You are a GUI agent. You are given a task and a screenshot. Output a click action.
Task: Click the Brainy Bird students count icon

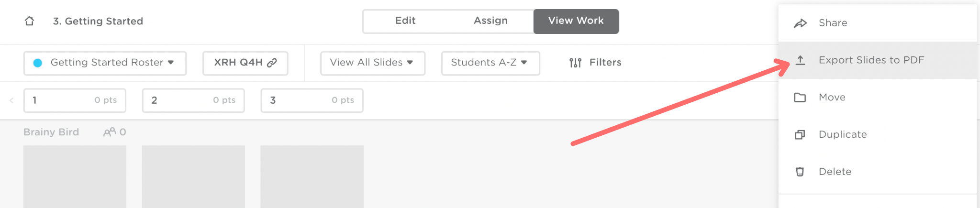click(110, 132)
